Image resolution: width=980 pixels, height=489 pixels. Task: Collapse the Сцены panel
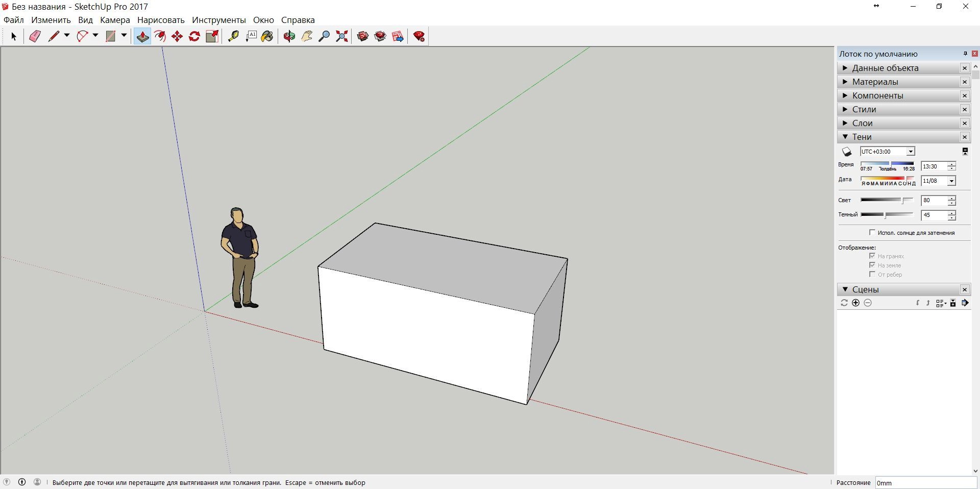pyautogui.click(x=903, y=289)
